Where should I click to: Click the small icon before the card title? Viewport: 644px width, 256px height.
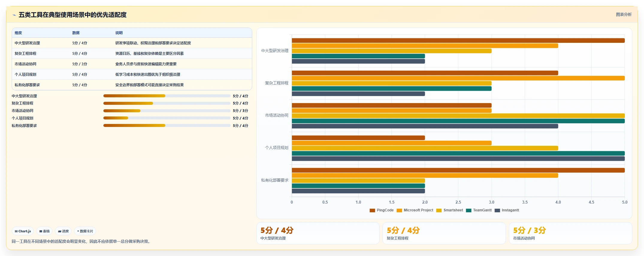click(14, 15)
